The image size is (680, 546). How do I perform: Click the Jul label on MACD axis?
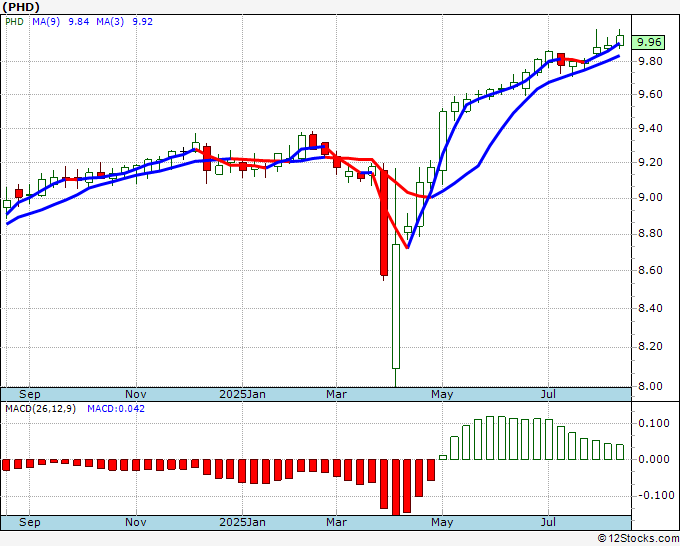click(x=549, y=522)
